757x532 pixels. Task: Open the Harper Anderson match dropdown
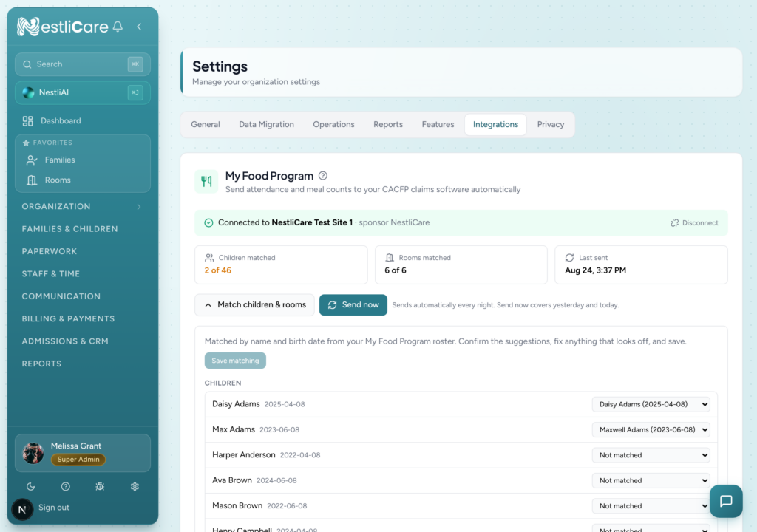tap(651, 455)
